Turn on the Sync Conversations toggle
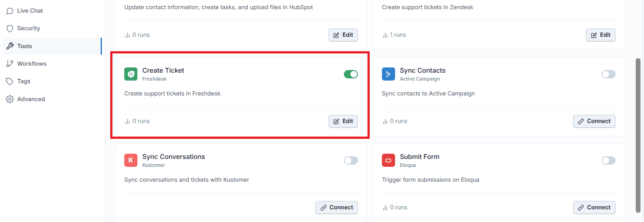Viewport: 644px width, 222px height. [x=351, y=161]
